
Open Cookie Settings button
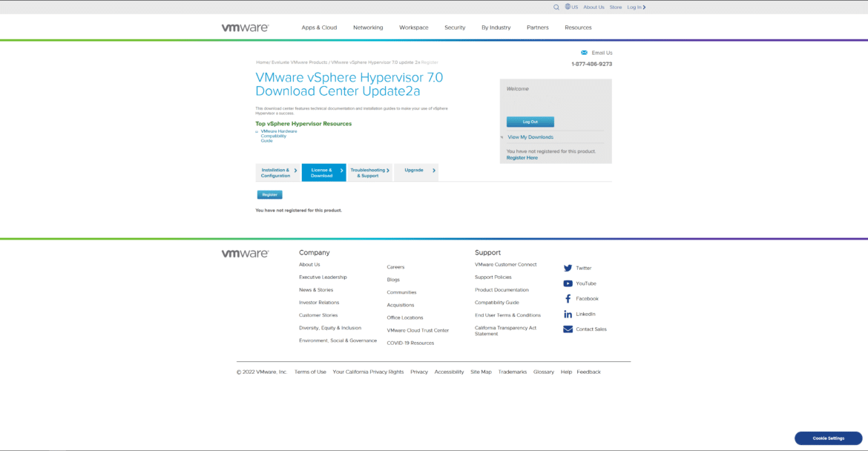(828, 438)
